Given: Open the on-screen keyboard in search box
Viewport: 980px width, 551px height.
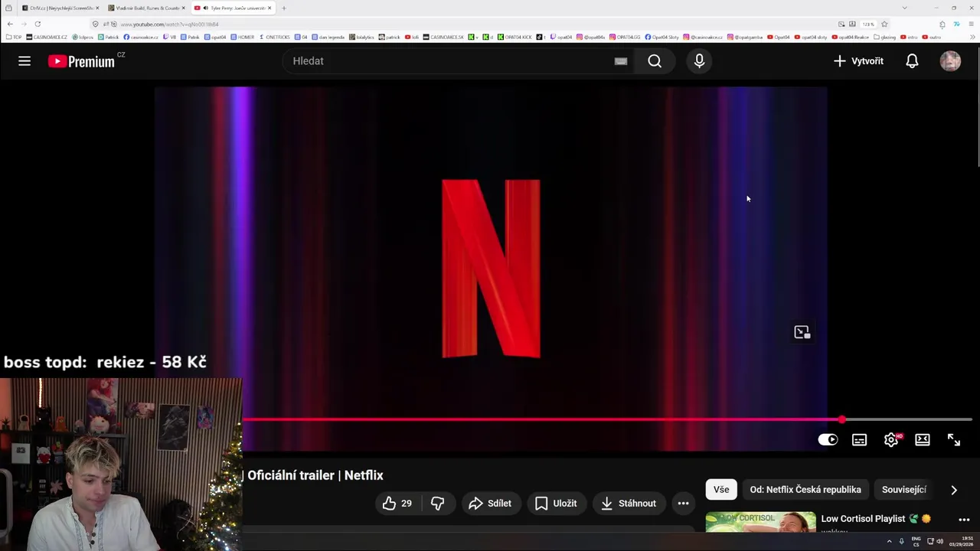Looking at the screenshot, I should (x=621, y=61).
